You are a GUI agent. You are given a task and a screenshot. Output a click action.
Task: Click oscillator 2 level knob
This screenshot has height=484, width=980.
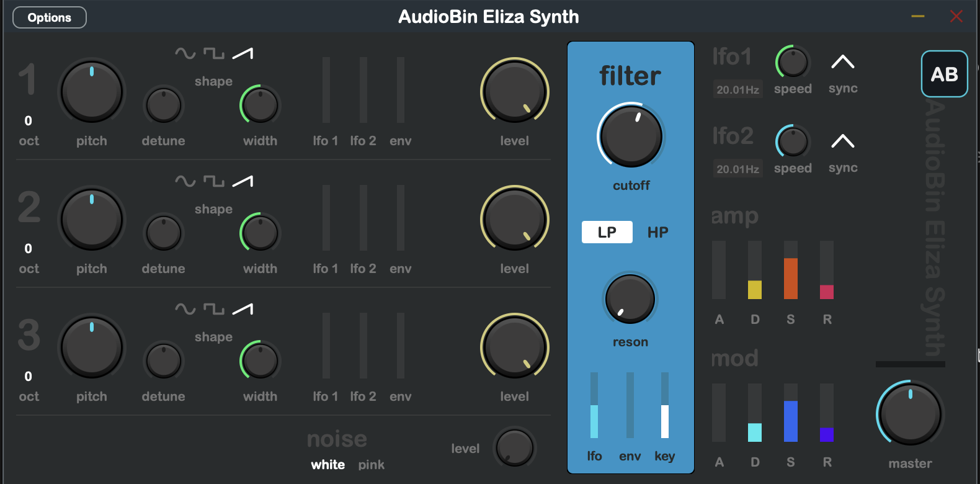[x=515, y=220]
